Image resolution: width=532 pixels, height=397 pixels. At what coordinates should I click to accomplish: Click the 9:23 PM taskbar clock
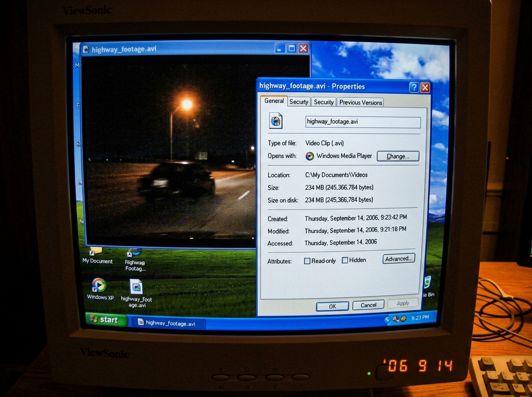(x=420, y=317)
